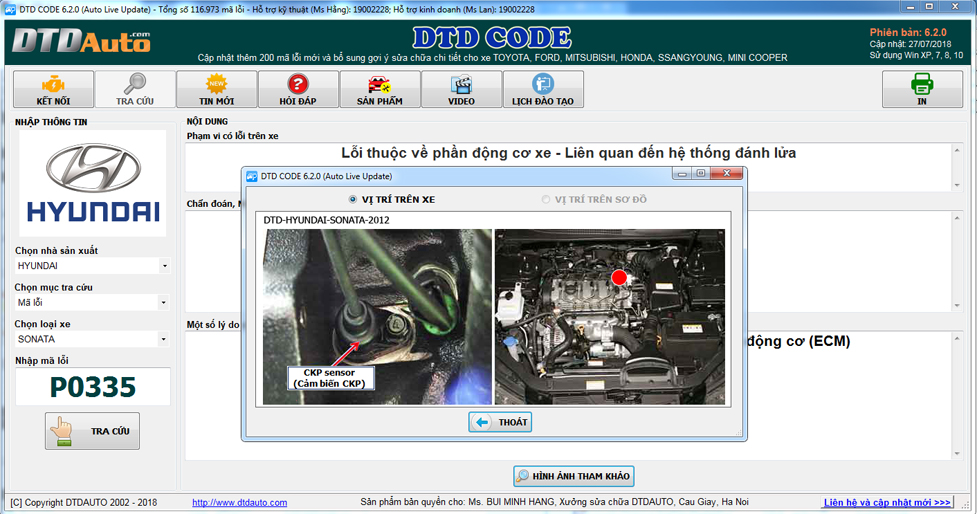Screen dimensions: 977x514
Task: Expand the Chọn nhà sản xuất dropdown
Action: [x=164, y=266]
